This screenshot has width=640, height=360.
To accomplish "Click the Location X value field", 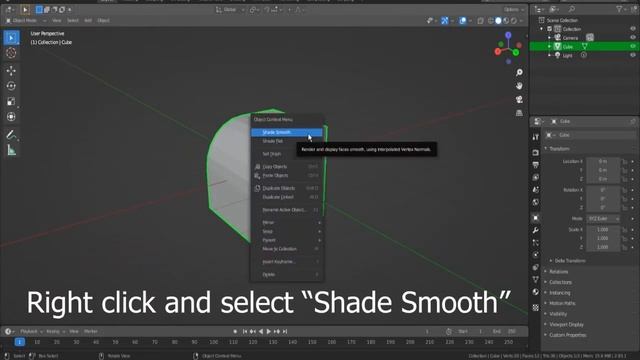I will [x=603, y=162].
